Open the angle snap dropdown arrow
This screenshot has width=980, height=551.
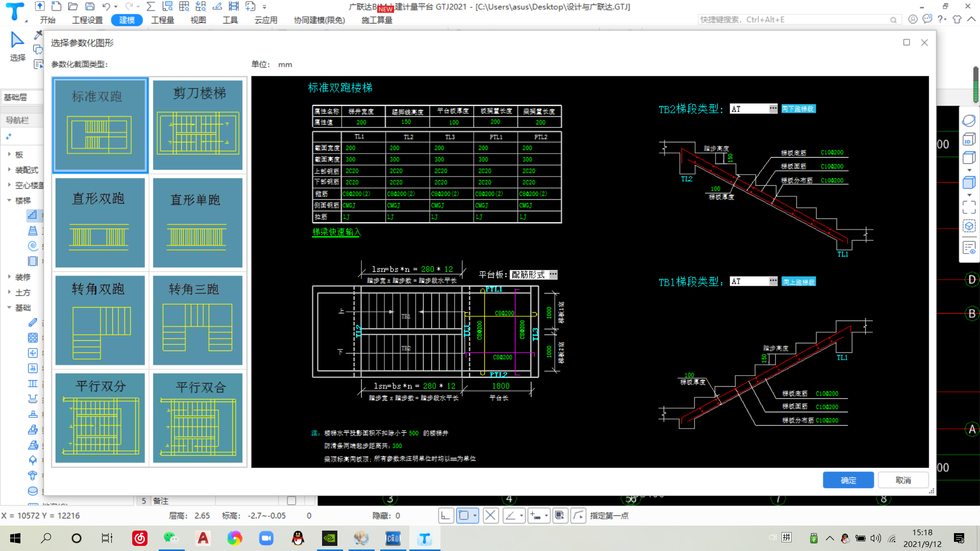[521, 515]
